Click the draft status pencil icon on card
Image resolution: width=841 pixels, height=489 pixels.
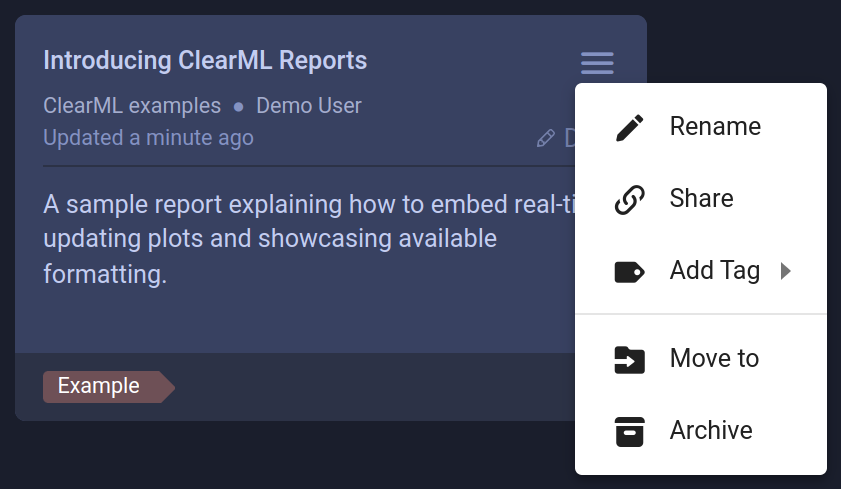(545, 138)
